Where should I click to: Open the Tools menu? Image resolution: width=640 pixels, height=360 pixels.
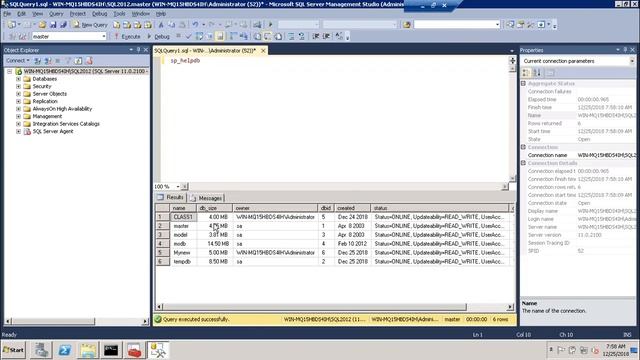(119, 13)
